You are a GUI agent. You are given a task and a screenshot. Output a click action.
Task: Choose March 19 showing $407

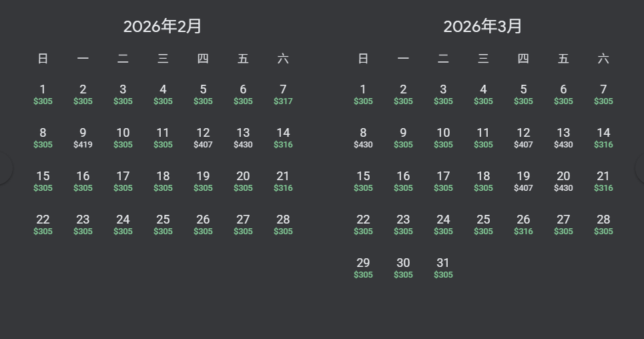coord(523,181)
